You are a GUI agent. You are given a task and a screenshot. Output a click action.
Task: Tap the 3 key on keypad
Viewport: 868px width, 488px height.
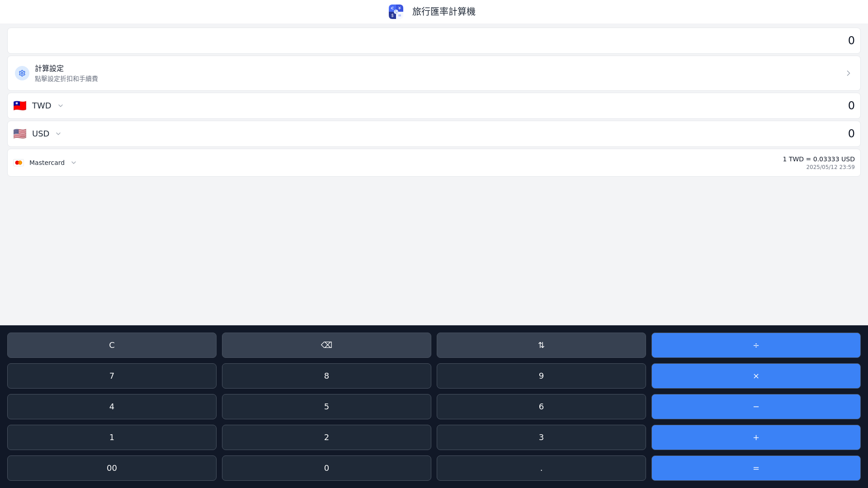tap(541, 437)
